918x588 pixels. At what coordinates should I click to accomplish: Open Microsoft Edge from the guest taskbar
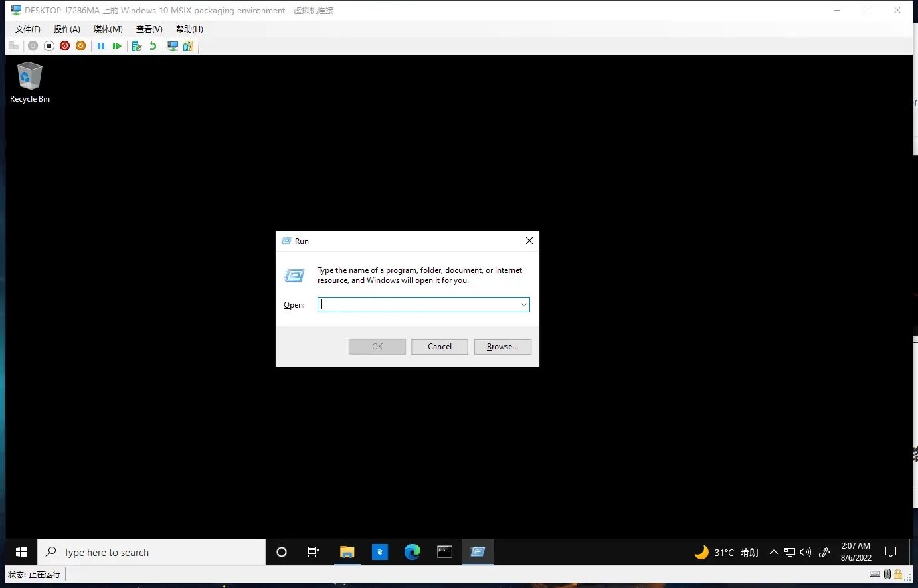click(413, 552)
